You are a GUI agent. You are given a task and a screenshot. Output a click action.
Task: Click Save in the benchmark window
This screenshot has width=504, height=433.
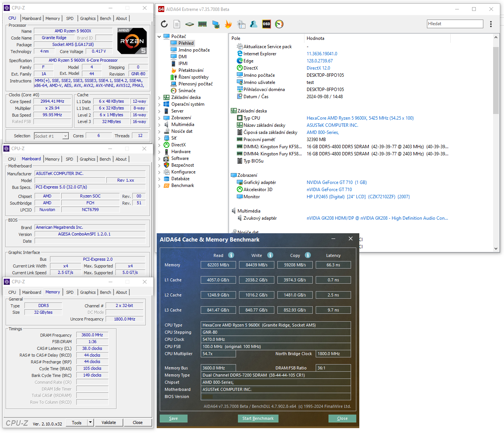coord(174,418)
